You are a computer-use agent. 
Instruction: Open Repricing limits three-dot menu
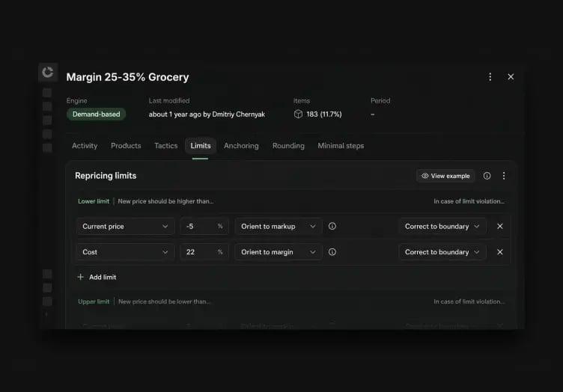504,176
